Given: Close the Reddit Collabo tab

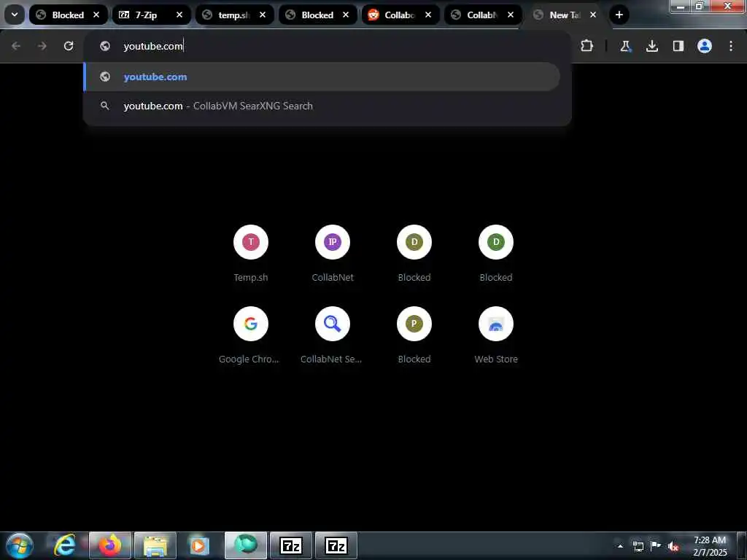Looking at the screenshot, I should 428,15.
